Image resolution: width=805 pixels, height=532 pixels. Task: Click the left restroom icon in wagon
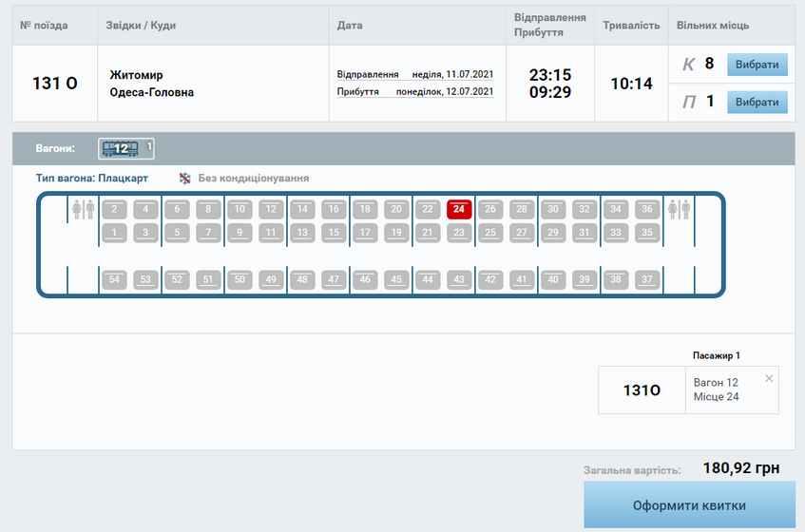(x=83, y=209)
